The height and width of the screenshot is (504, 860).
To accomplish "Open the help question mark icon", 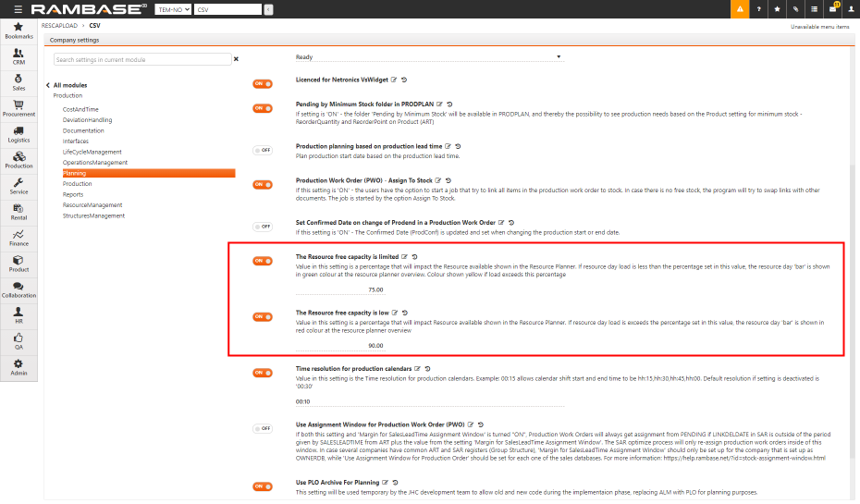I will pyautogui.click(x=759, y=9).
